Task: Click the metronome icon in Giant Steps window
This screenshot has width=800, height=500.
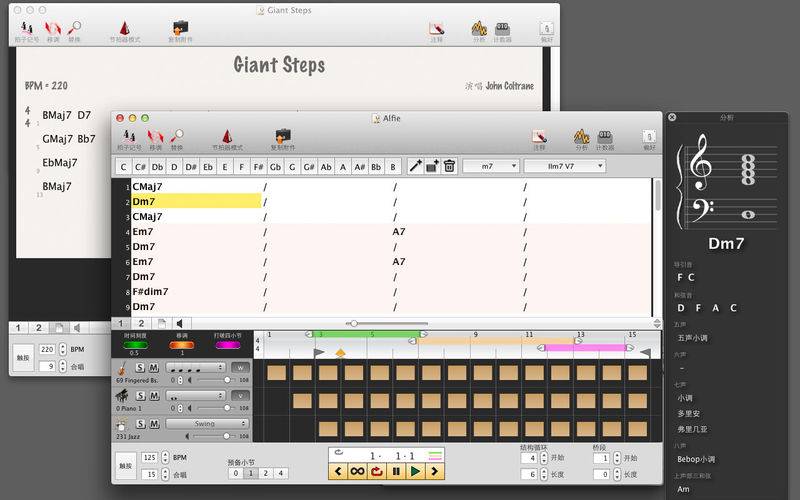Action: click(124, 29)
